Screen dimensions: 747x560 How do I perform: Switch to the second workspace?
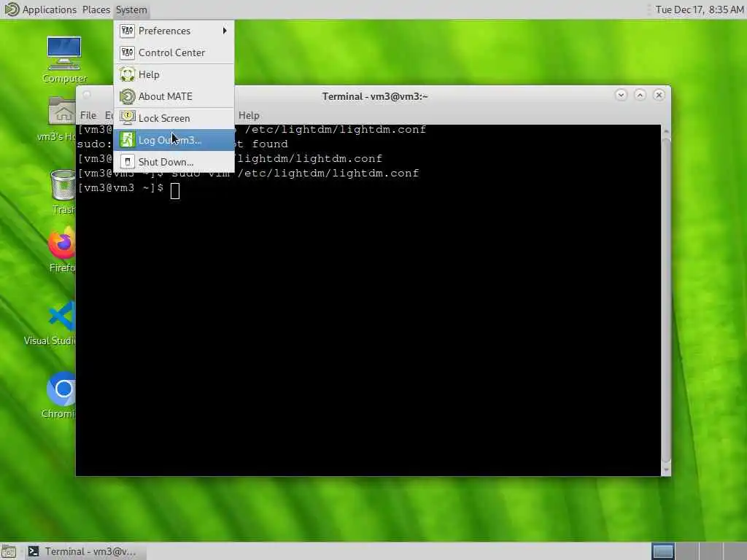[686, 551]
